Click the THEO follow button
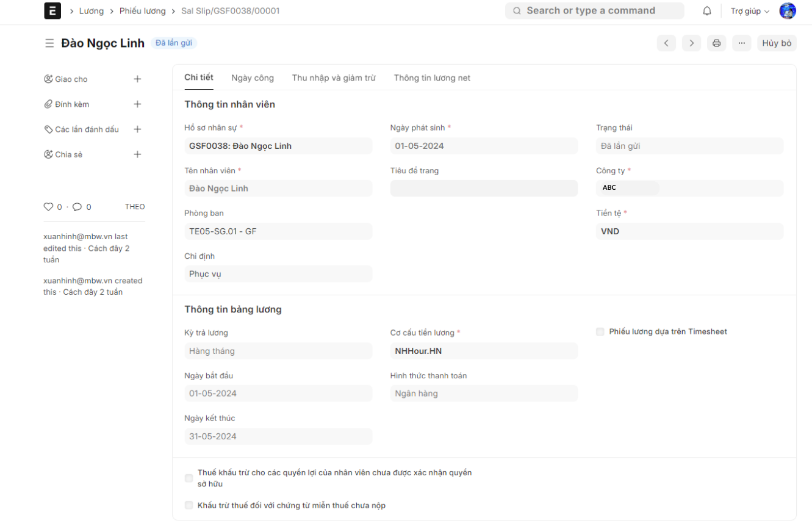 tap(135, 207)
